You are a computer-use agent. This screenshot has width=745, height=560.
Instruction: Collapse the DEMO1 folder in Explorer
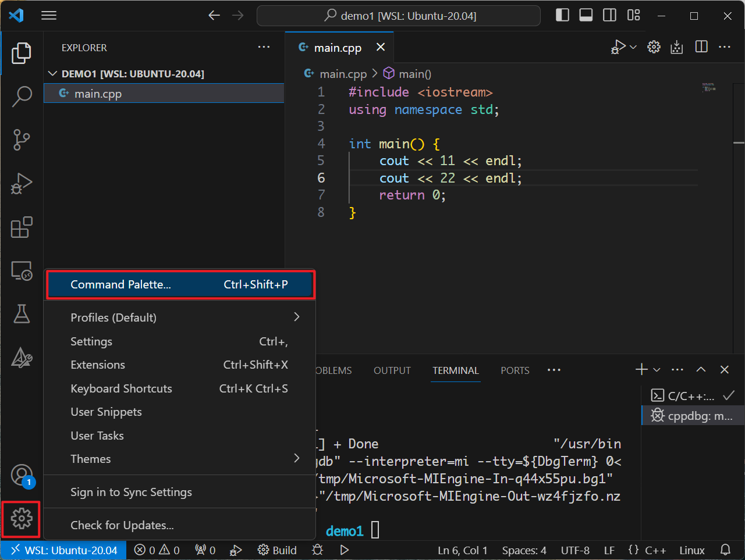pyautogui.click(x=52, y=73)
